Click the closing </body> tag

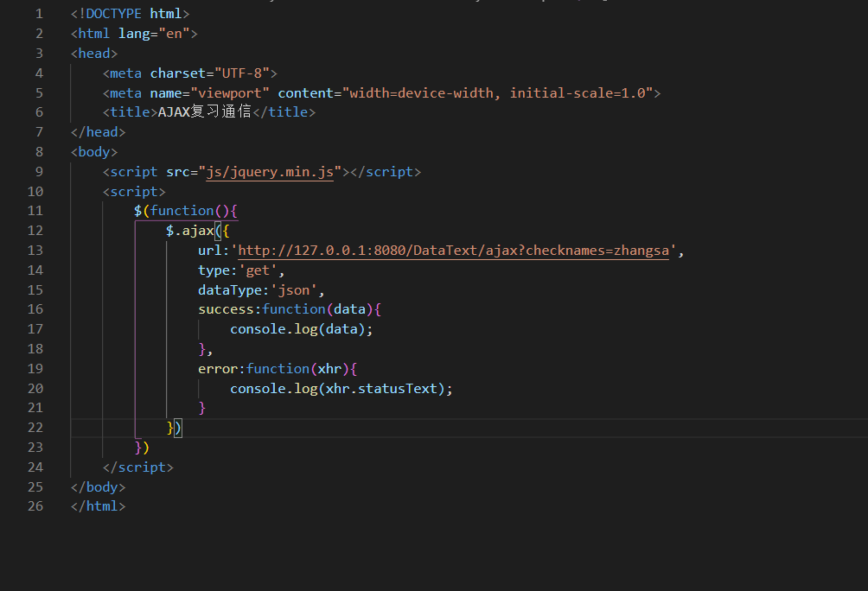tap(97, 486)
